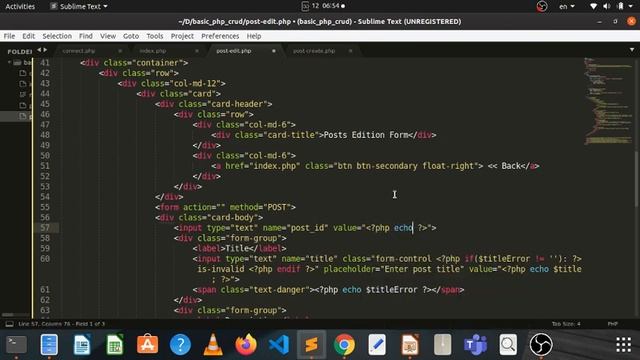Switch to the index.php tab
The image size is (640, 360).
tap(153, 51)
